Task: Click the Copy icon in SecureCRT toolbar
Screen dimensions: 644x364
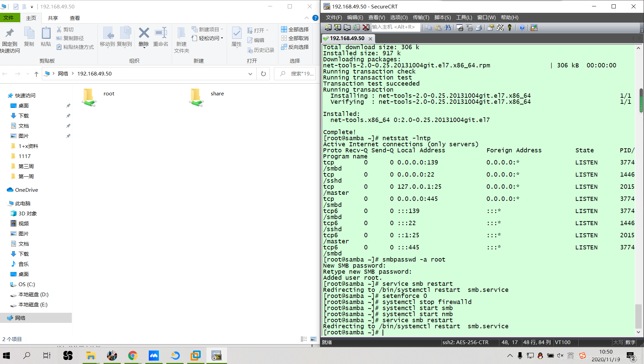Action: (429, 28)
